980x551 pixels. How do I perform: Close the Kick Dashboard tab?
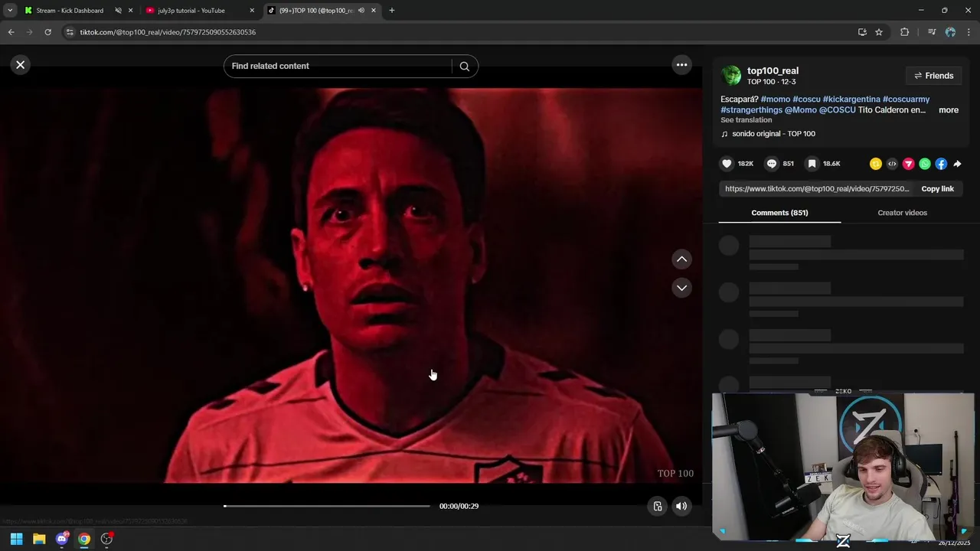pos(130,11)
